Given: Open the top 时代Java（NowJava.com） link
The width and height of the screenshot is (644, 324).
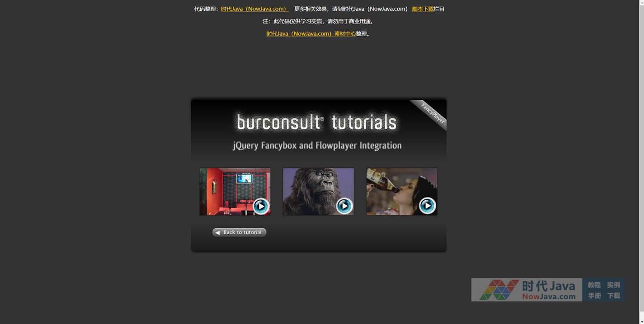Looking at the screenshot, I should coord(254,9).
